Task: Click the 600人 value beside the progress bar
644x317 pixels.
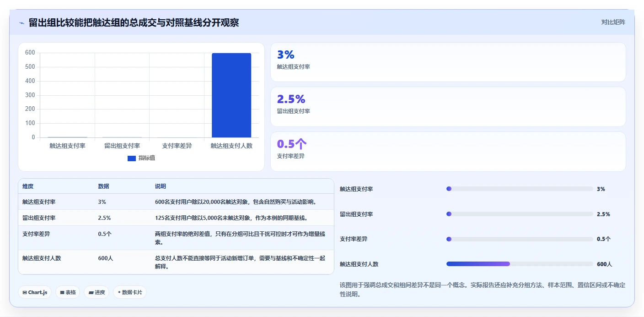Action: [604, 264]
